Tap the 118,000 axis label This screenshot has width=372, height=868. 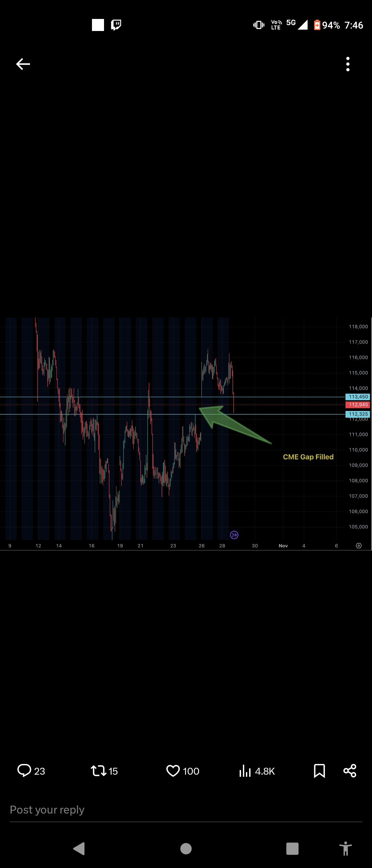tap(358, 327)
